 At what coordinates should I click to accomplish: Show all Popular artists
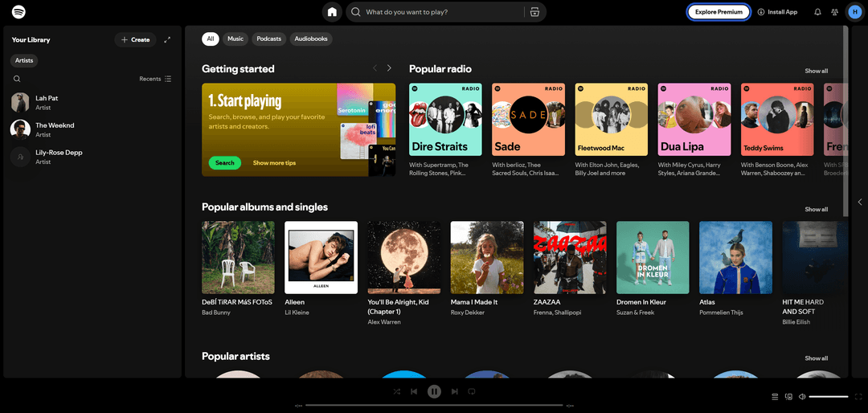(816, 358)
